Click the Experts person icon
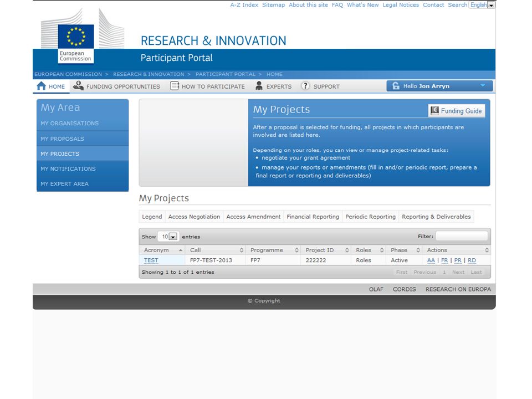The width and height of the screenshot is (532, 399). (x=259, y=86)
